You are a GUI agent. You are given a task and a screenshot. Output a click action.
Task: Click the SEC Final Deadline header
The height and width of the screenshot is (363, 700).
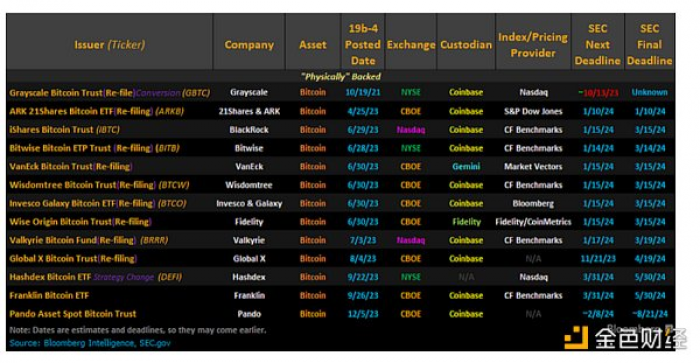point(650,45)
